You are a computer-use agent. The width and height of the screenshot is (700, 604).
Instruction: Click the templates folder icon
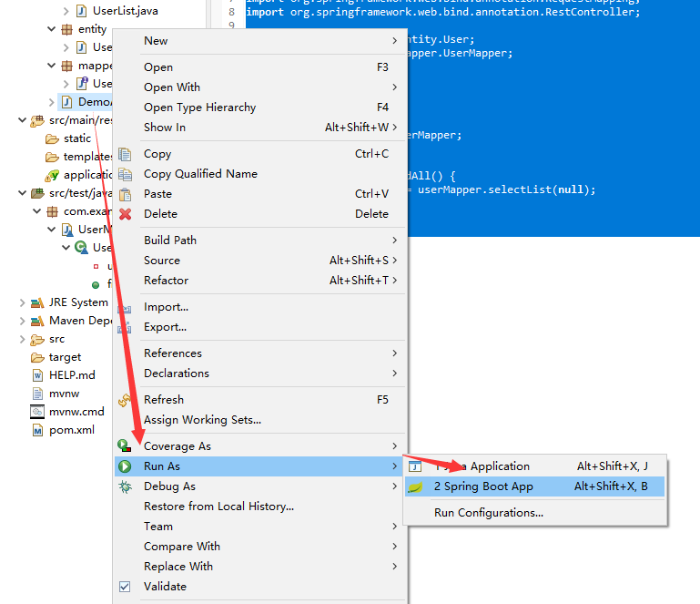coord(52,158)
